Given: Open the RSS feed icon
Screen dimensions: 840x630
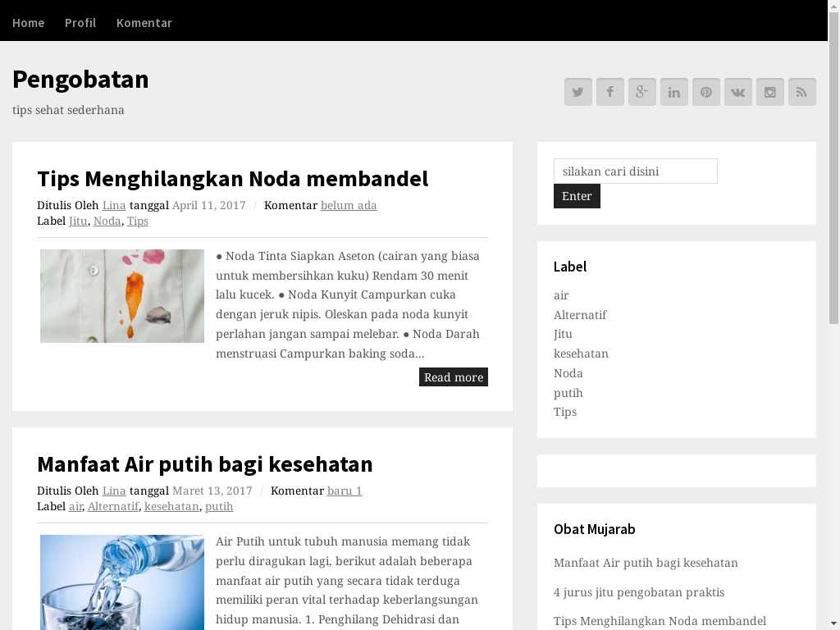Looking at the screenshot, I should tap(801, 92).
